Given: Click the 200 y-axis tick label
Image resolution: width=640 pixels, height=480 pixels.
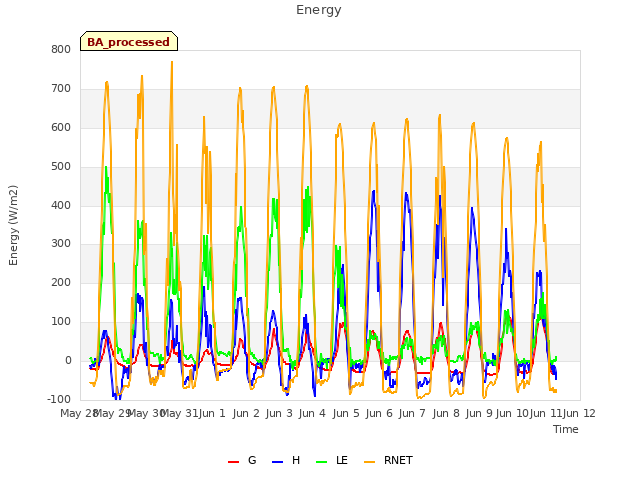Looking at the screenshot, I should coord(61,282).
